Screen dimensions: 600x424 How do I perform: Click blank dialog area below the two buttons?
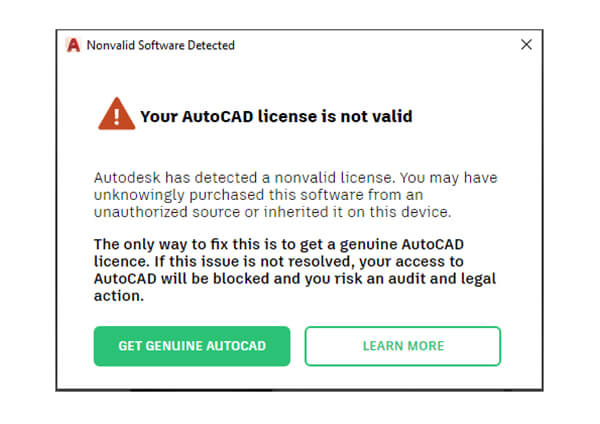(x=300, y=379)
